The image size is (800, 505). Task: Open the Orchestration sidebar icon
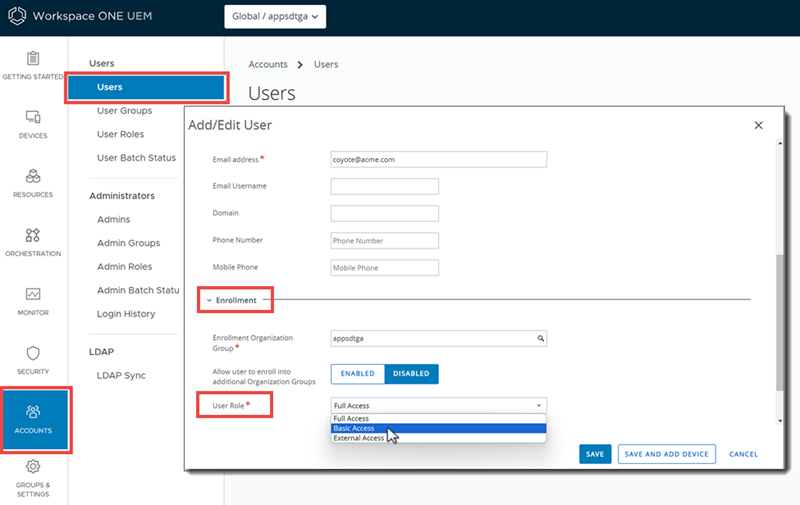33,235
